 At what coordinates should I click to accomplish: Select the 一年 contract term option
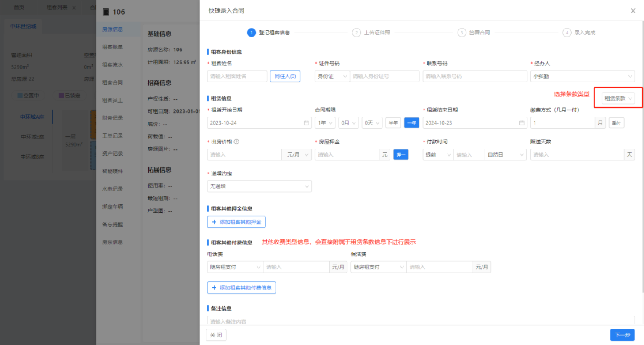coord(411,123)
